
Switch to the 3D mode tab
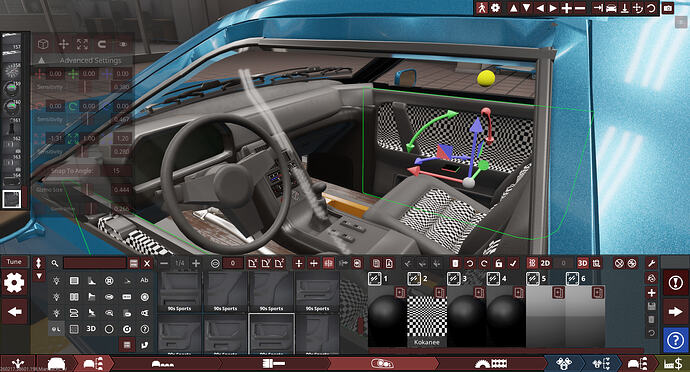pyautogui.click(x=583, y=263)
